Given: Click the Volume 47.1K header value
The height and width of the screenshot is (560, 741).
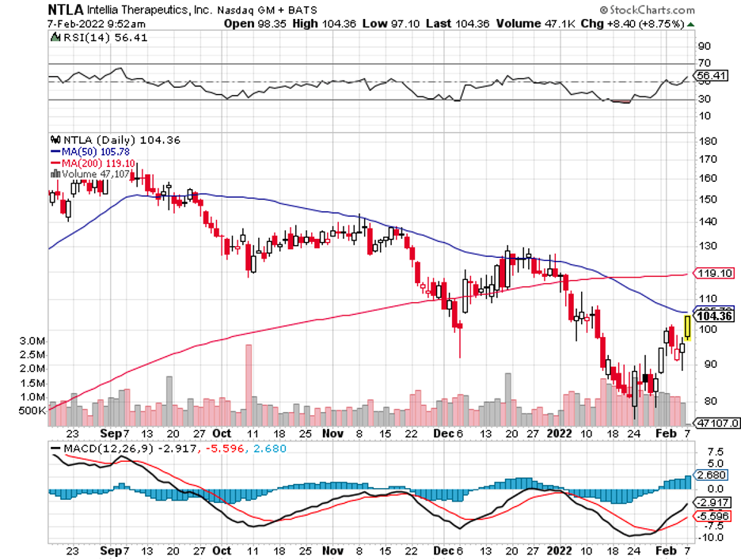Looking at the screenshot, I should click(535, 24).
